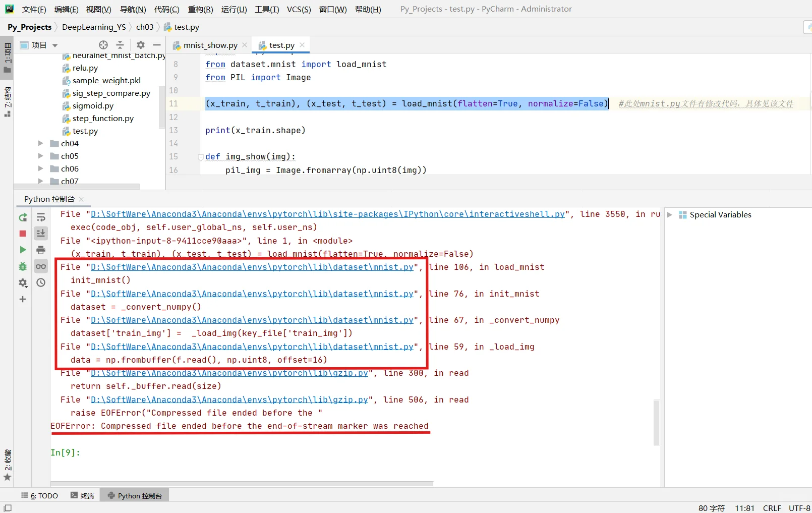The height and width of the screenshot is (513, 812).
Task: Open mnist.py link for line 59
Action: (x=252, y=347)
